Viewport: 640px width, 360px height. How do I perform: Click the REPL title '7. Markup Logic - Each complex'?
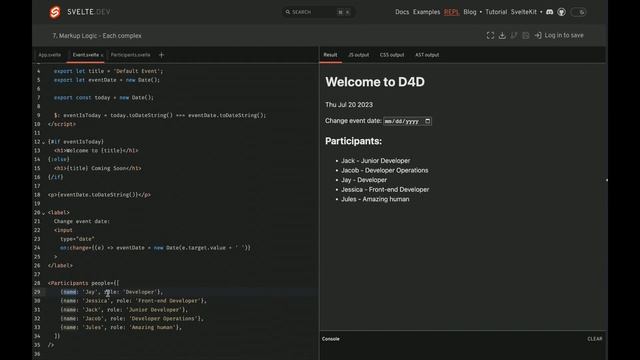(x=97, y=36)
